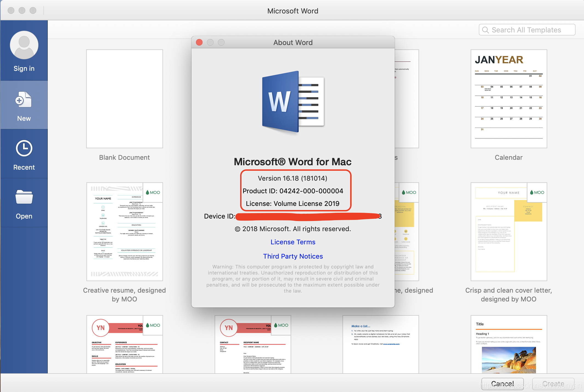Close the About Word dialog
This screenshot has width=584, height=392.
click(x=199, y=42)
